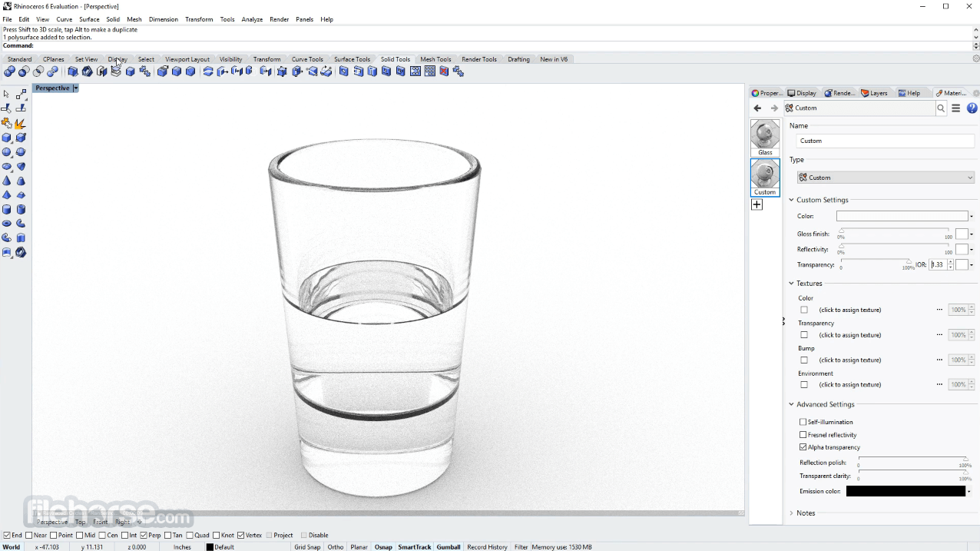Screen dimensions: 980x551
Task: Click the IOR value field
Action: [x=938, y=265]
